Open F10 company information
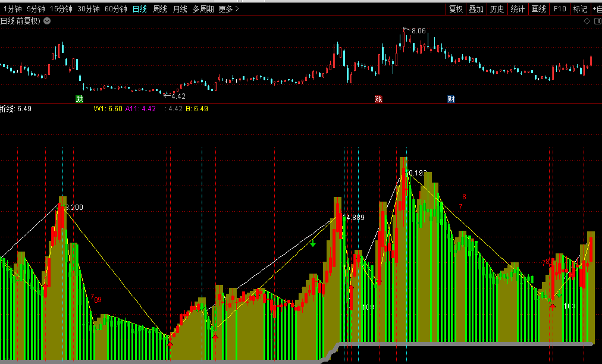 click(x=559, y=9)
